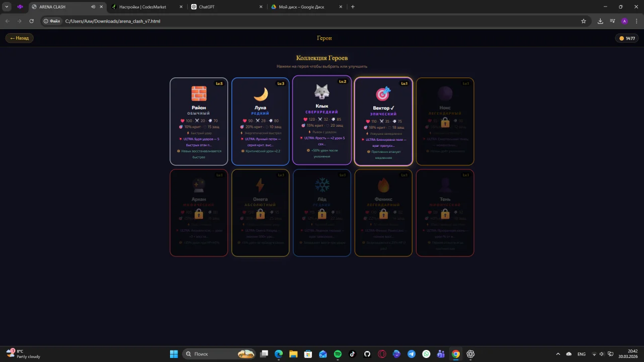Click the taskbar Поиск search box
The width and height of the screenshot is (644, 362).
218,354
